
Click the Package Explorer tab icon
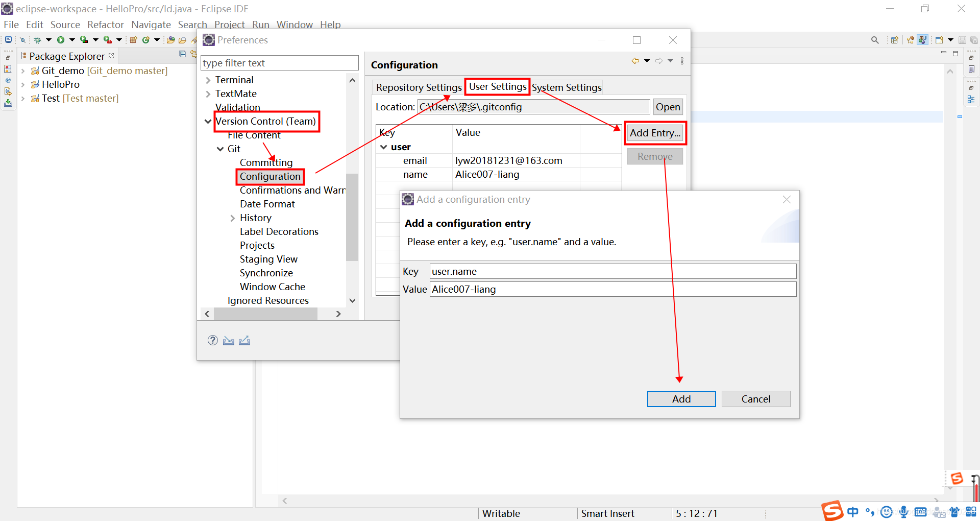tap(24, 56)
